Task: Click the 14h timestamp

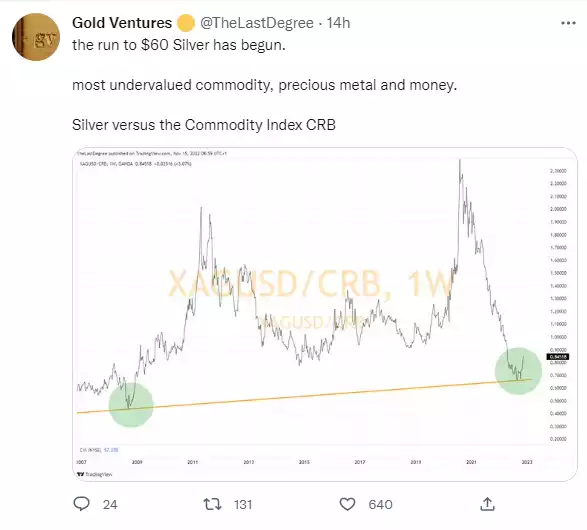Action: (338, 23)
